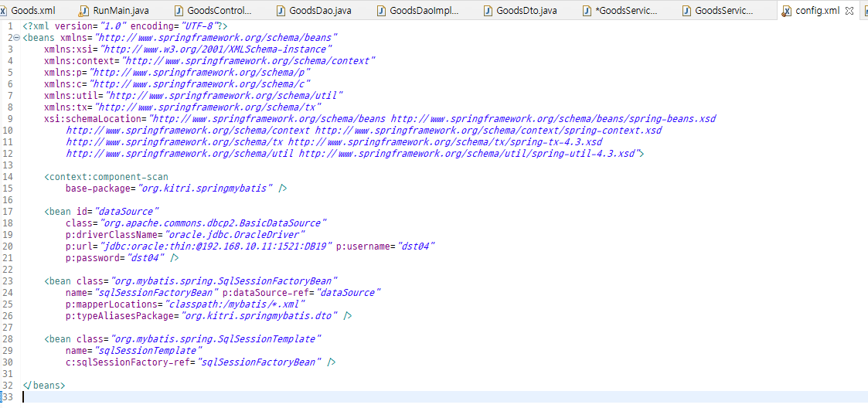Image resolution: width=868 pixels, height=408 pixels.
Task: Close the config.xml editor tab
Action: (849, 11)
